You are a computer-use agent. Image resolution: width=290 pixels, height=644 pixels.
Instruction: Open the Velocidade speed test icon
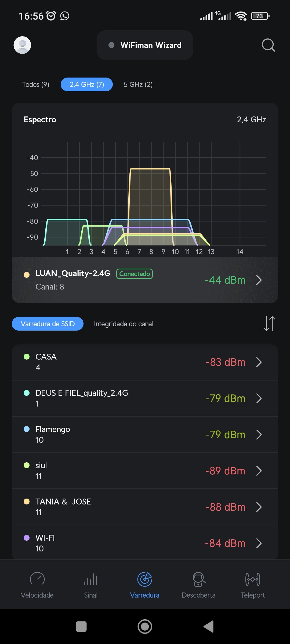click(x=37, y=579)
